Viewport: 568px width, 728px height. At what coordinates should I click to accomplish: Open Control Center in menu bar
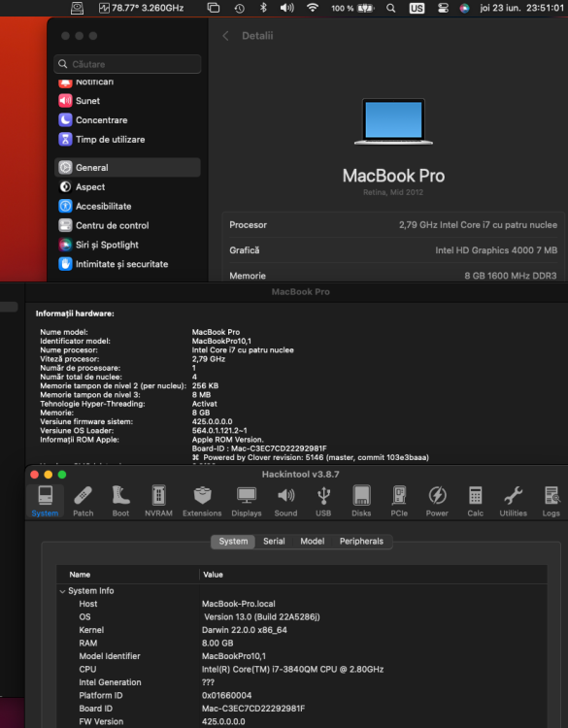[443, 8]
